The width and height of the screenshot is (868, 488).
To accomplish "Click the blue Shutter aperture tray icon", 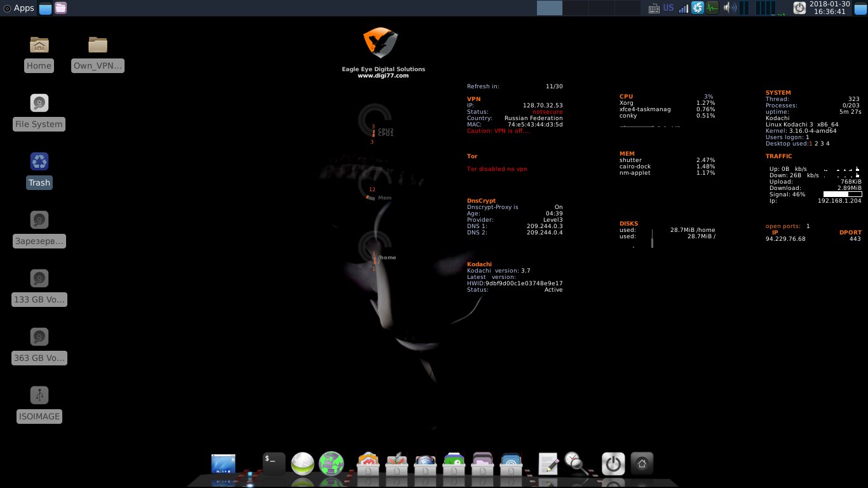I will coord(698,8).
